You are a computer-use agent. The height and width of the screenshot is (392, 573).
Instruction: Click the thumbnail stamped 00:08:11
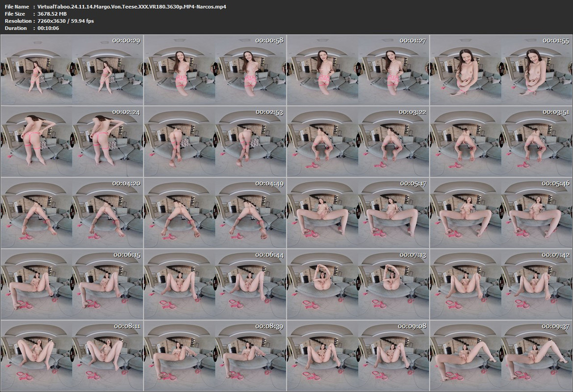[72, 356]
